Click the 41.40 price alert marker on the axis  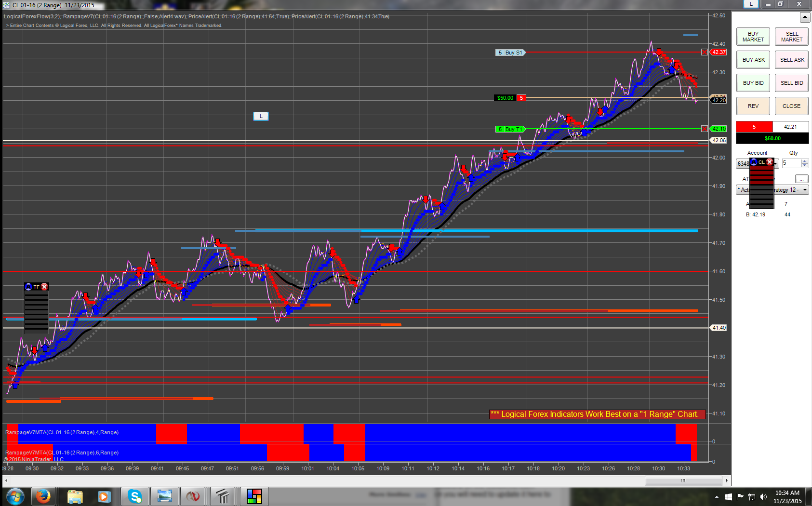tap(719, 328)
